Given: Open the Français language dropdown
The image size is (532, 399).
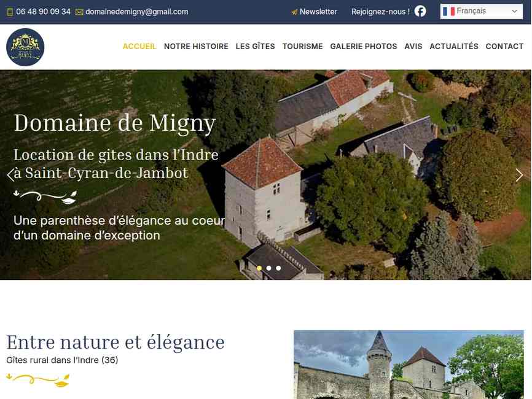Looking at the screenshot, I should (x=481, y=11).
